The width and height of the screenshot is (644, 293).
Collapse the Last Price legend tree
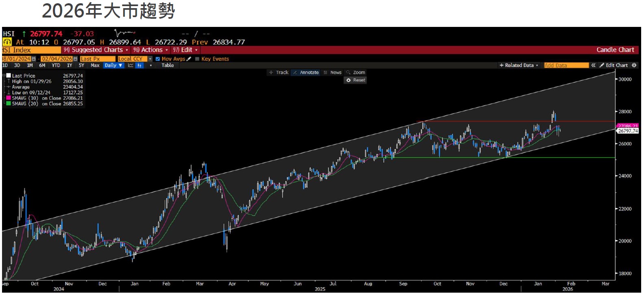pyautogui.click(x=4, y=76)
